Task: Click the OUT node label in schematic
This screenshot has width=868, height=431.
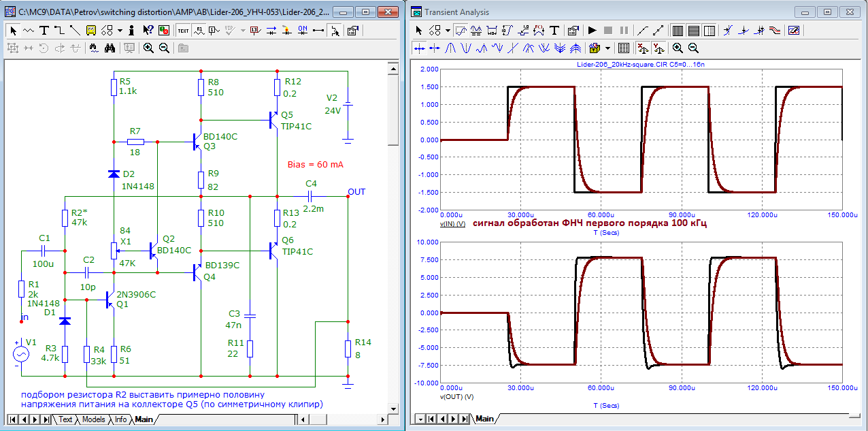Action: 356,191
